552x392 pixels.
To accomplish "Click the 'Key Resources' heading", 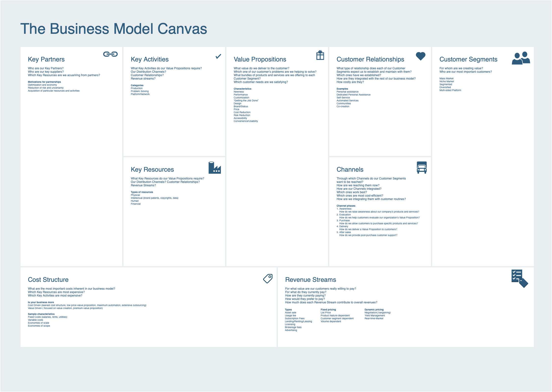I will (152, 169).
